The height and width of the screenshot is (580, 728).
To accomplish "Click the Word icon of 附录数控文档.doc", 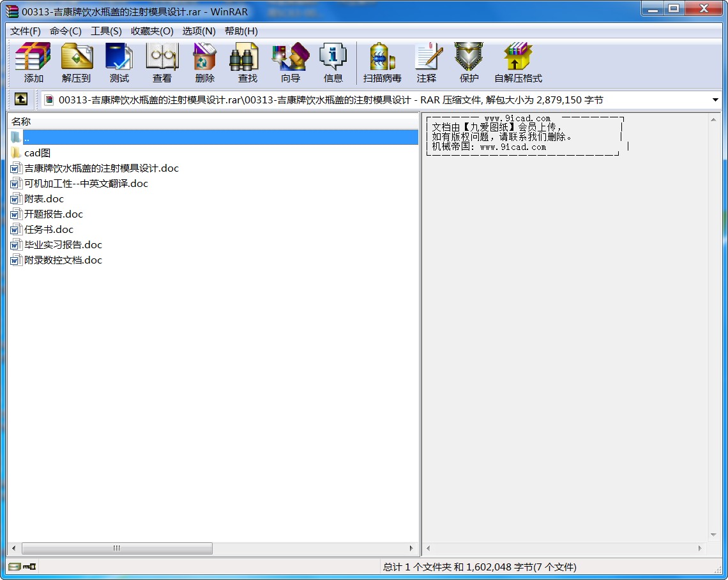I will (16, 260).
